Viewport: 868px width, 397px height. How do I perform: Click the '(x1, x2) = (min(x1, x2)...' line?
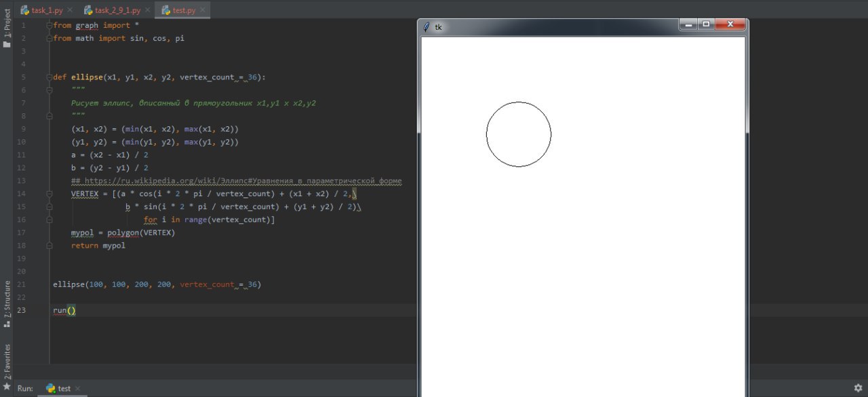point(155,129)
